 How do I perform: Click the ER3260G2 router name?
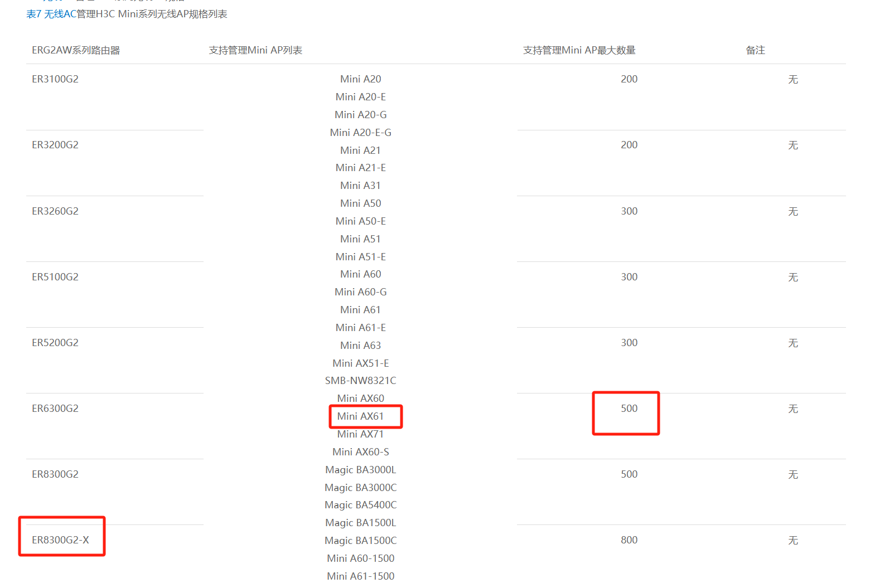click(55, 211)
